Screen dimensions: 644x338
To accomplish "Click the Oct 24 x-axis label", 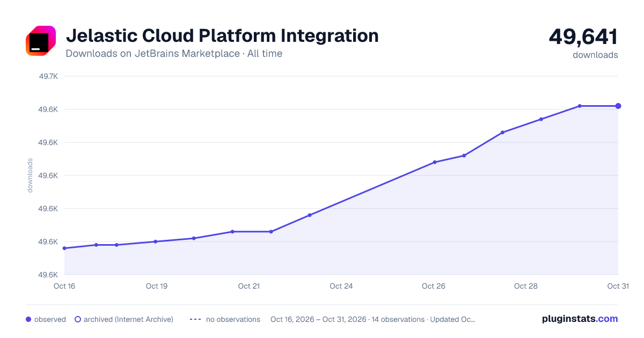I will point(341,286).
